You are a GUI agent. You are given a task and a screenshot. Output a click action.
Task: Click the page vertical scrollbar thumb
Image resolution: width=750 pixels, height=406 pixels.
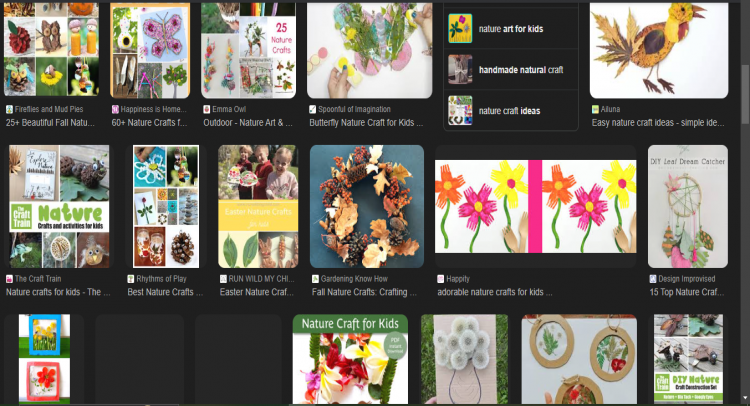pyautogui.click(x=745, y=96)
